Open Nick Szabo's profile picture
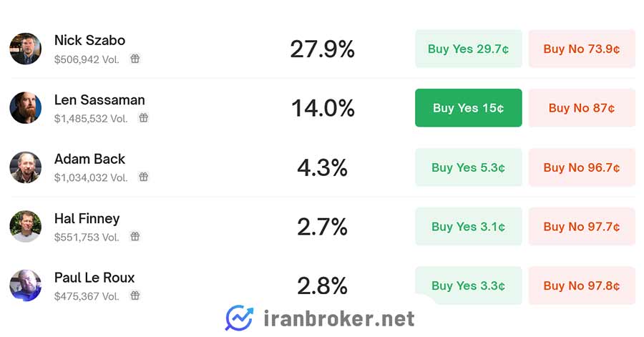This screenshot has width=644, height=337. pyautogui.click(x=26, y=49)
